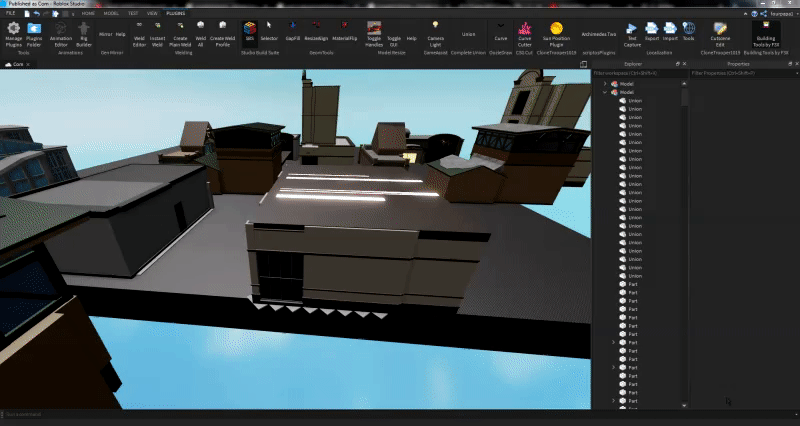Click the Complete Union button

pyautogui.click(x=468, y=34)
